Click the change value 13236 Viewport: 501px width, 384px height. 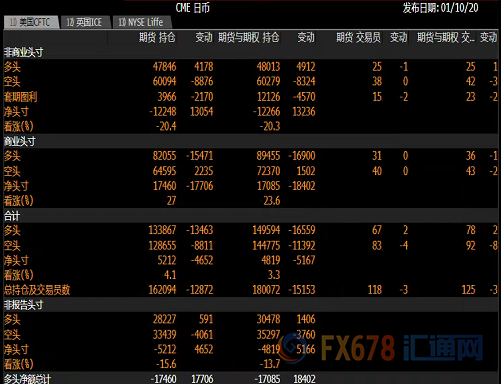(304, 112)
